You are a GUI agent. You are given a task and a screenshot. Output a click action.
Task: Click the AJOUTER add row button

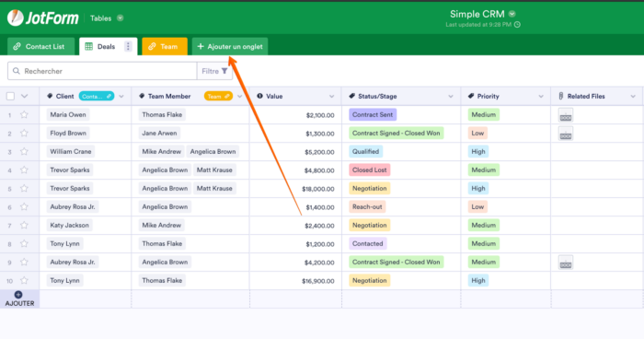19,299
